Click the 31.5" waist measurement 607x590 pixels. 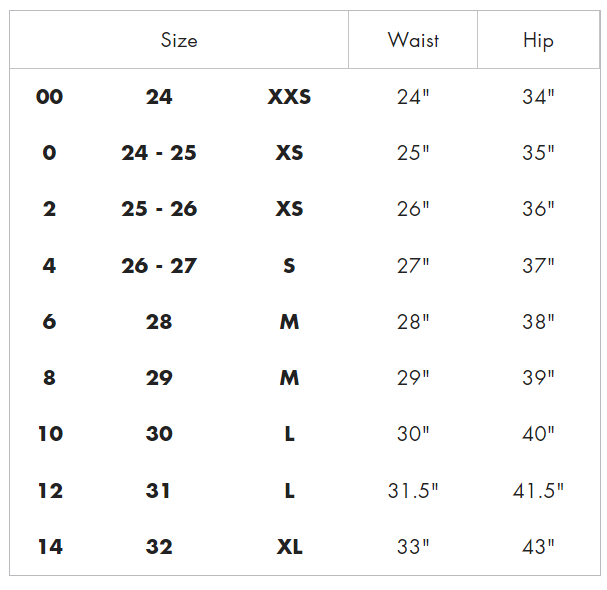click(413, 491)
